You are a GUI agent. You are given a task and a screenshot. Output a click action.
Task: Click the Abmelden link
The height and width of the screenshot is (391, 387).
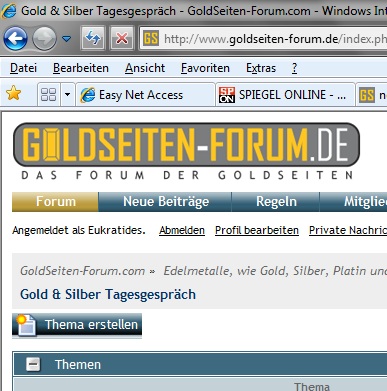click(x=182, y=230)
